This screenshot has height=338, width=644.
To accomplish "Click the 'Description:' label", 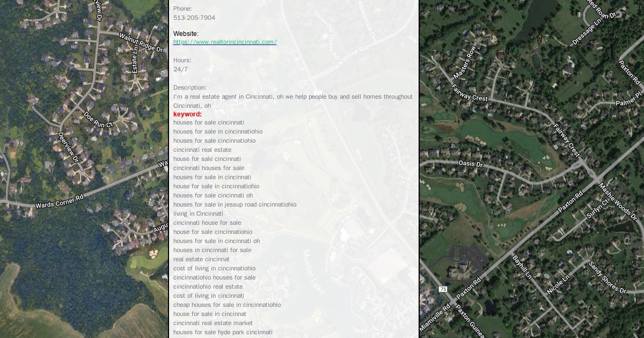I will pos(189,87).
